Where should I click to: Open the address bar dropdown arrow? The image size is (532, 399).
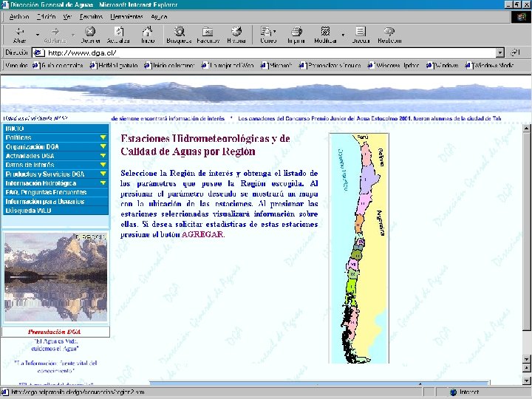(x=499, y=52)
